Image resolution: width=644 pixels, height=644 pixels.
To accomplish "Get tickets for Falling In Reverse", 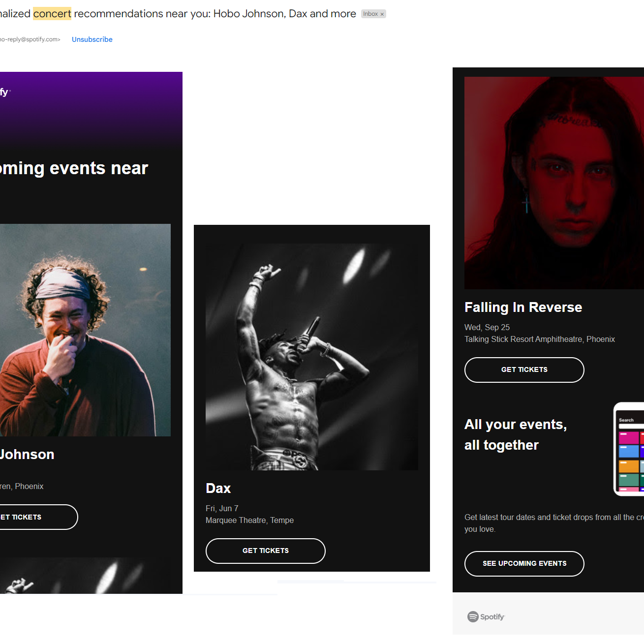I will click(524, 370).
